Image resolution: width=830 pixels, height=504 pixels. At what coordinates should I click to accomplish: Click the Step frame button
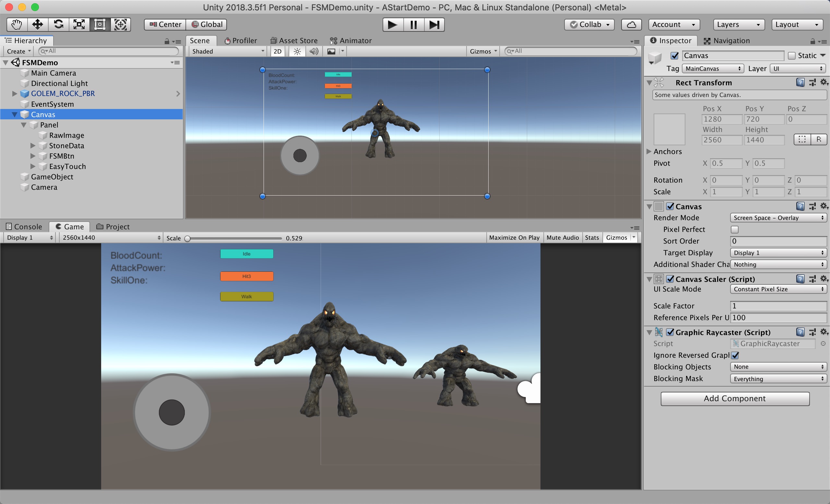click(434, 25)
